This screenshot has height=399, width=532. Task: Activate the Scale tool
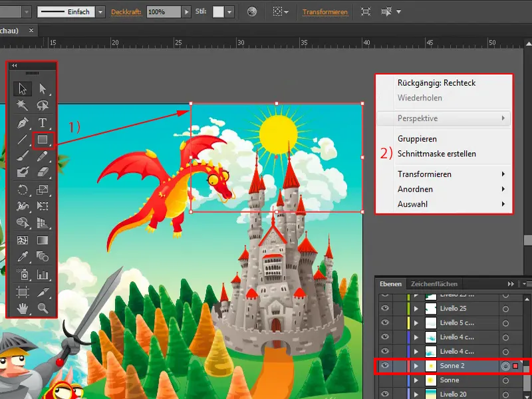(x=43, y=190)
